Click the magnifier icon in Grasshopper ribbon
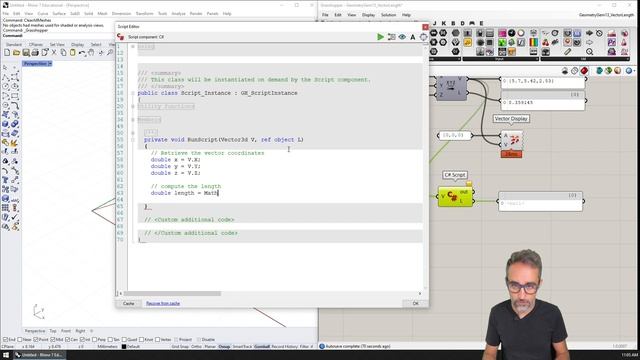Viewport: 640px width, 360px height. click(589, 52)
